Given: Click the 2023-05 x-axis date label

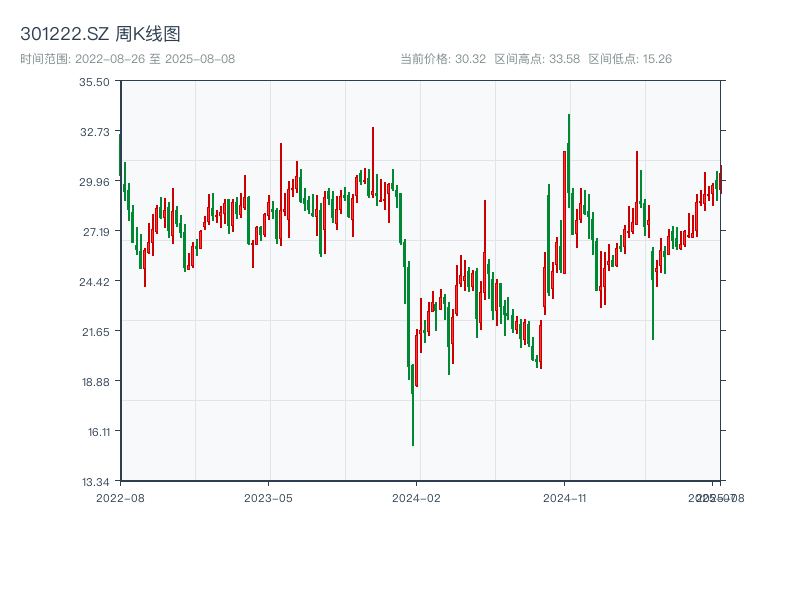Looking at the screenshot, I should pos(268,498).
